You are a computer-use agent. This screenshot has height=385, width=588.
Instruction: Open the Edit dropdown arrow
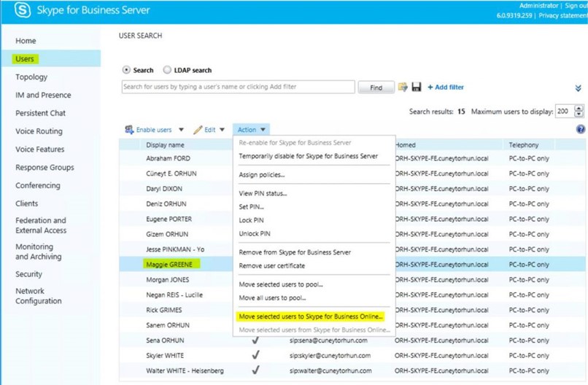tap(222, 130)
